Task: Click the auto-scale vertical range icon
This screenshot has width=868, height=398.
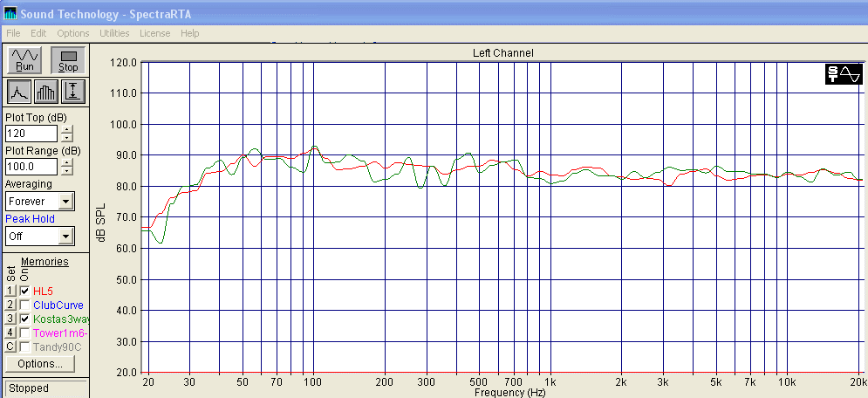Action: [72, 92]
